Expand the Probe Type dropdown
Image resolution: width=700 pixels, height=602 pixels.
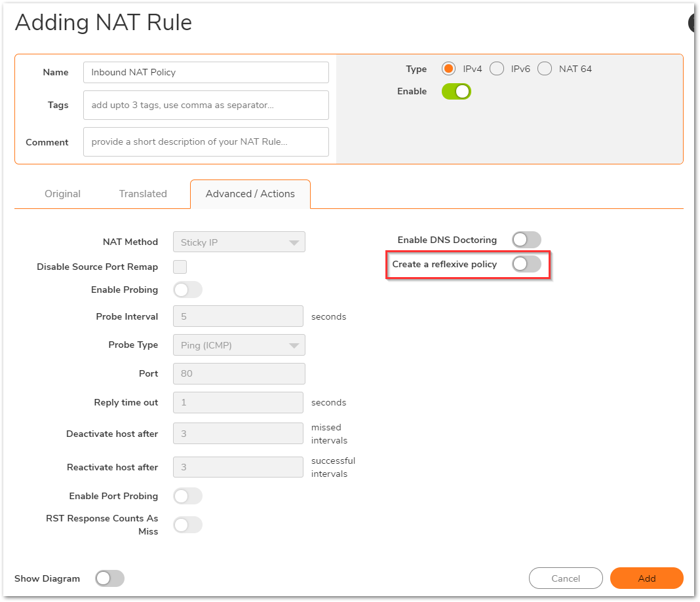point(239,345)
